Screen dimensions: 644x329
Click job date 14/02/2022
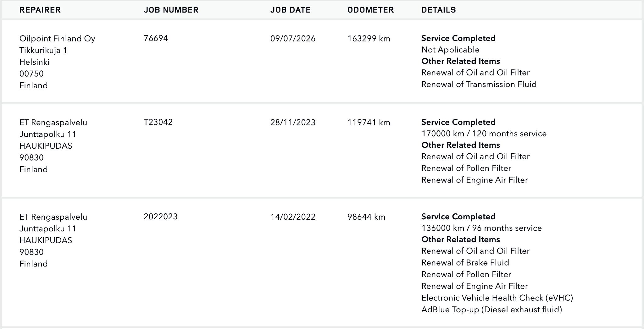[x=293, y=217]
